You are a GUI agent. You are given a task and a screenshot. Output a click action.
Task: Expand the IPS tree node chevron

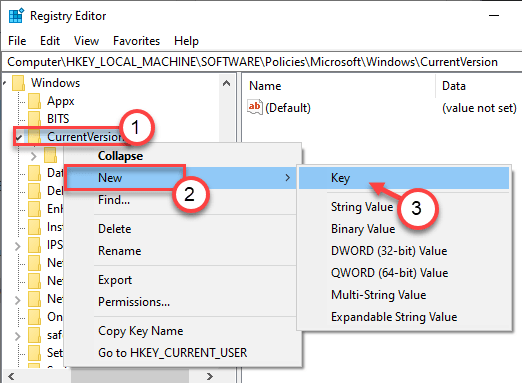point(18,246)
